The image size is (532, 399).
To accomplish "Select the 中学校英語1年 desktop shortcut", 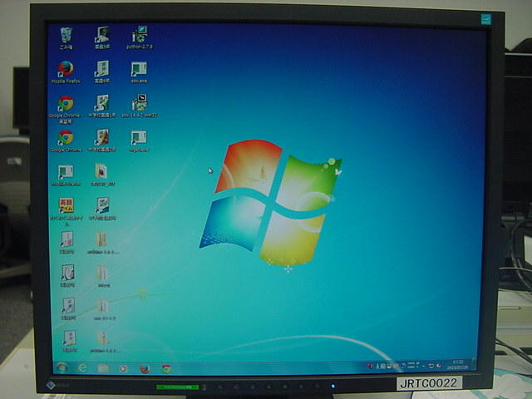I will coord(101,106).
